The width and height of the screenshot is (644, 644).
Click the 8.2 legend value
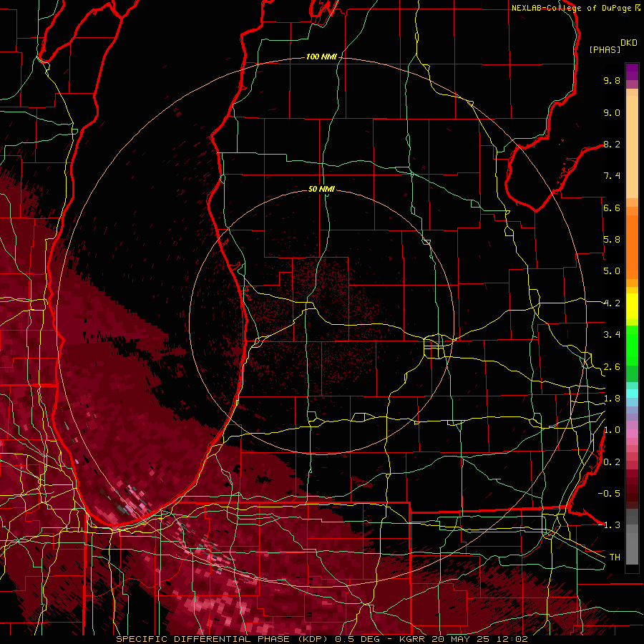click(612, 144)
